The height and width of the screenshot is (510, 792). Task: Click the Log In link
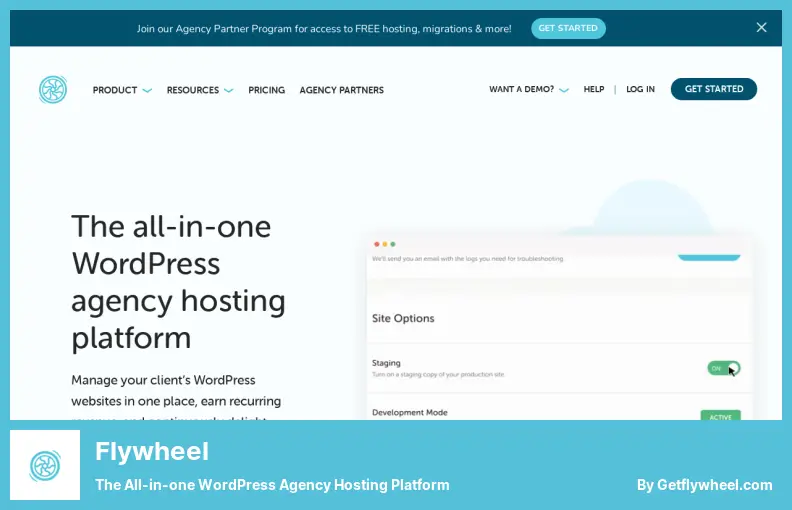click(640, 89)
